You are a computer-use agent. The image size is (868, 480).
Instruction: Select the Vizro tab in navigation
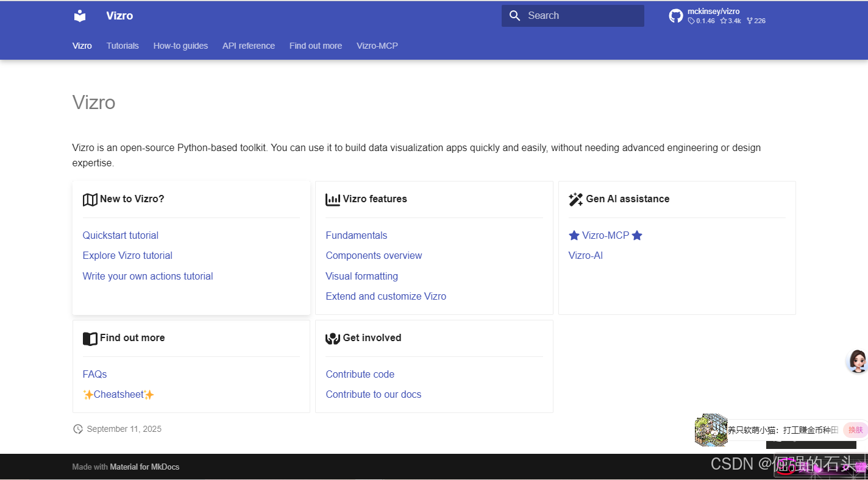point(82,46)
